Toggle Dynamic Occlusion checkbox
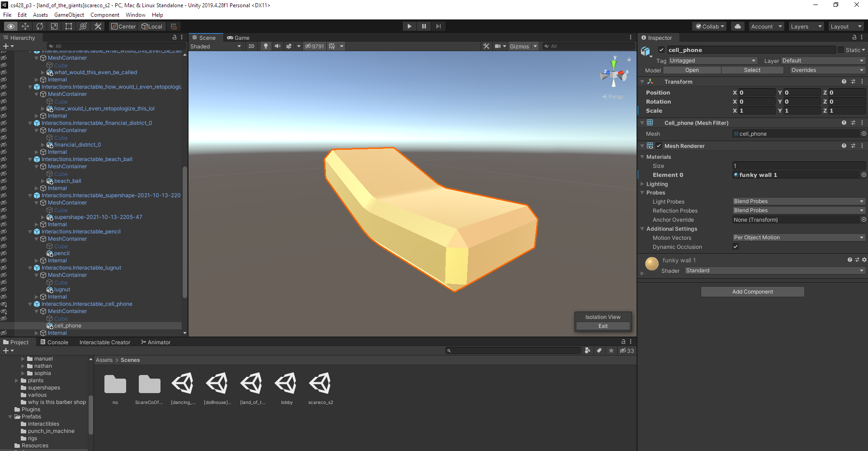 736,247
